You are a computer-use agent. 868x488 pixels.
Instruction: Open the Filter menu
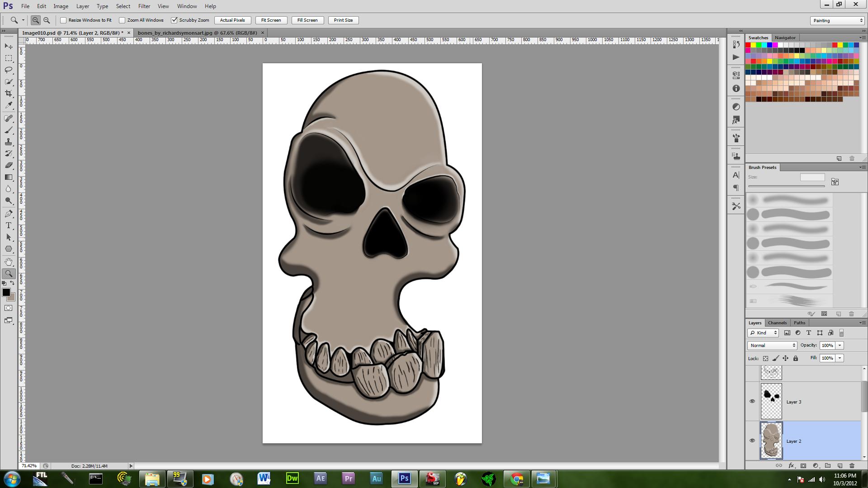tap(144, 6)
